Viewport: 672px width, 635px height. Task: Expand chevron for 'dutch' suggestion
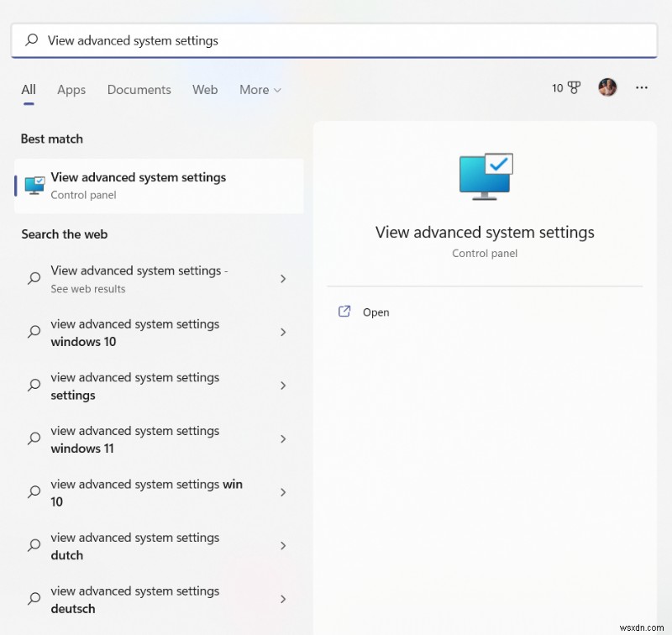pos(283,545)
